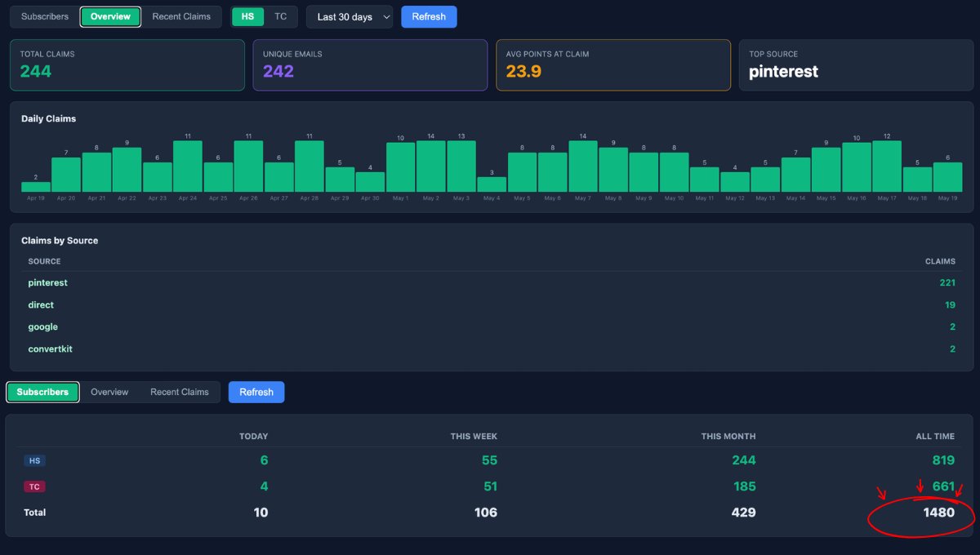Click the short May 4 bar in Daily Claims

(x=492, y=184)
